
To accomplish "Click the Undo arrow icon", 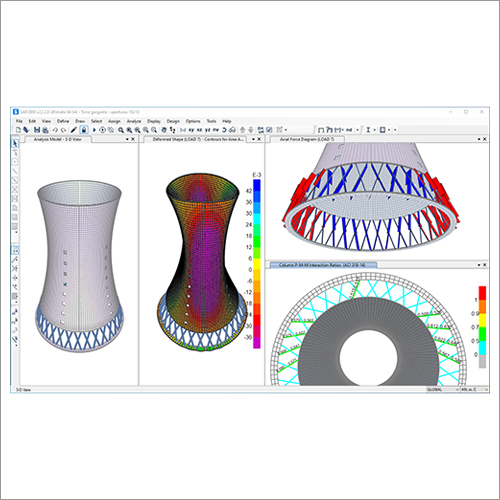I will point(55,130).
